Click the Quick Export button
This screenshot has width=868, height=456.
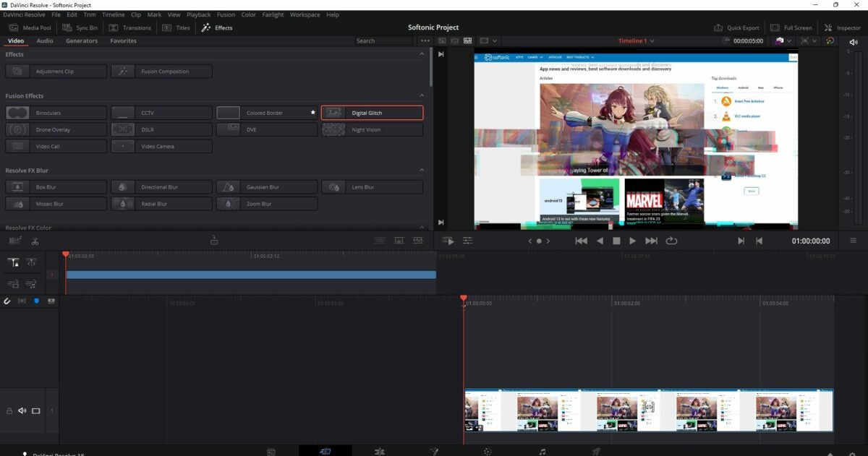coord(736,27)
